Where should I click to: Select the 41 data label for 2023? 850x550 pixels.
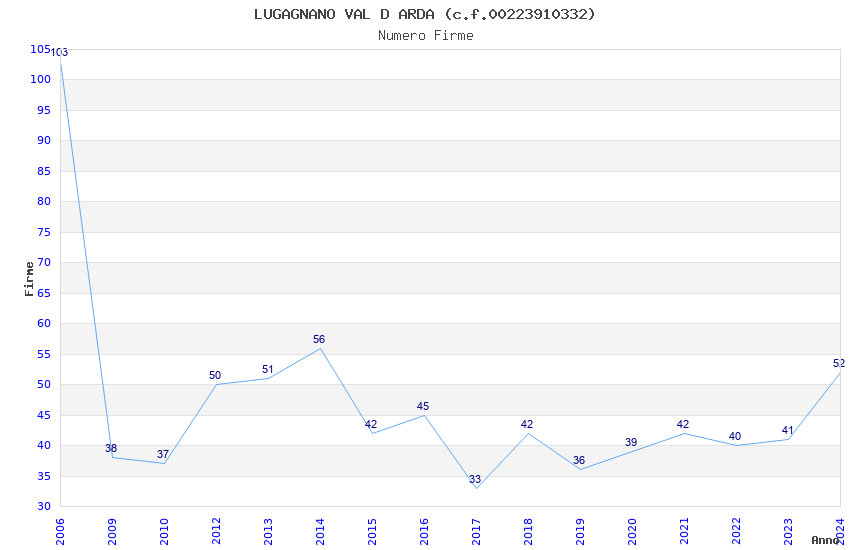[x=788, y=430]
